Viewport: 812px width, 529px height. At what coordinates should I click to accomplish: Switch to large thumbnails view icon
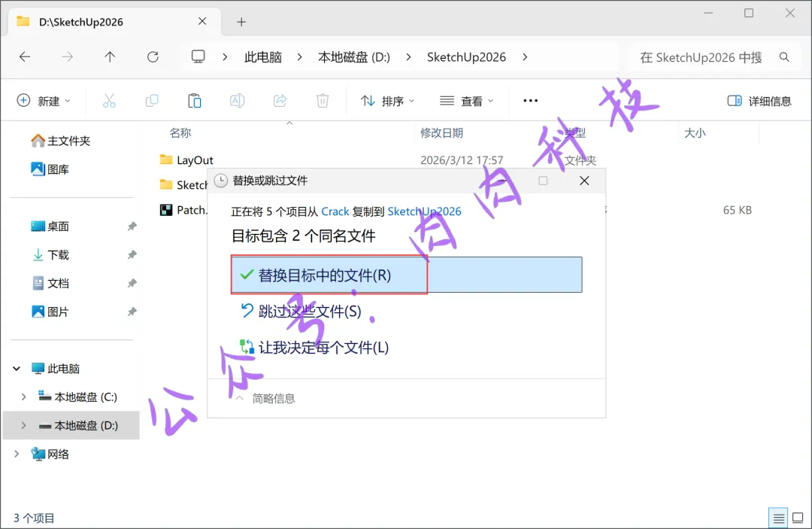(798, 518)
